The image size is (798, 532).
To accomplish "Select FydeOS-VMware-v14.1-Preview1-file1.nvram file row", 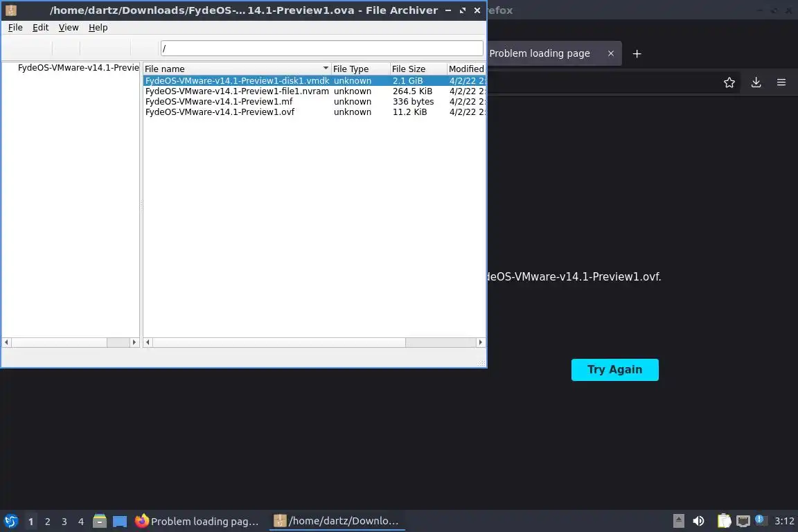I will (314, 91).
